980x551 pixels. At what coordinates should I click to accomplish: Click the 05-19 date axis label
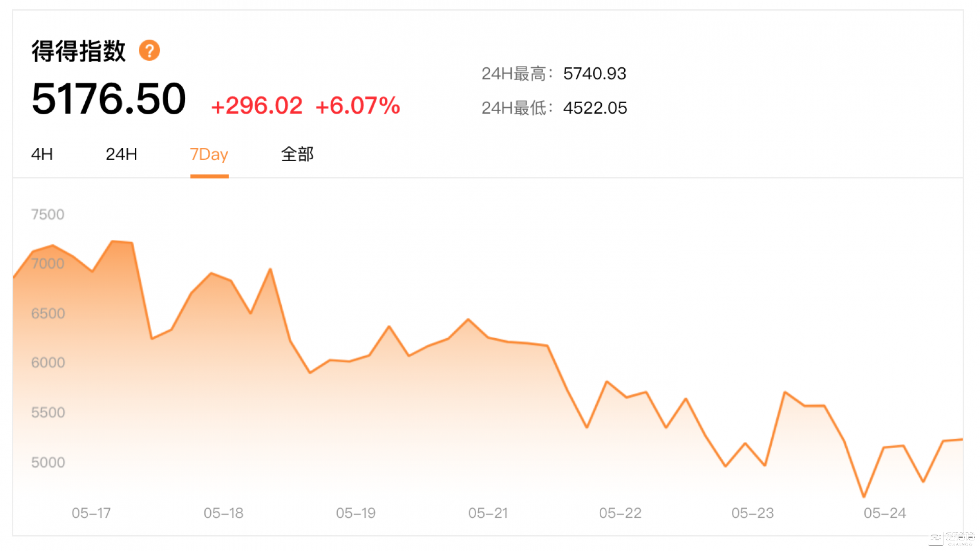point(356,513)
